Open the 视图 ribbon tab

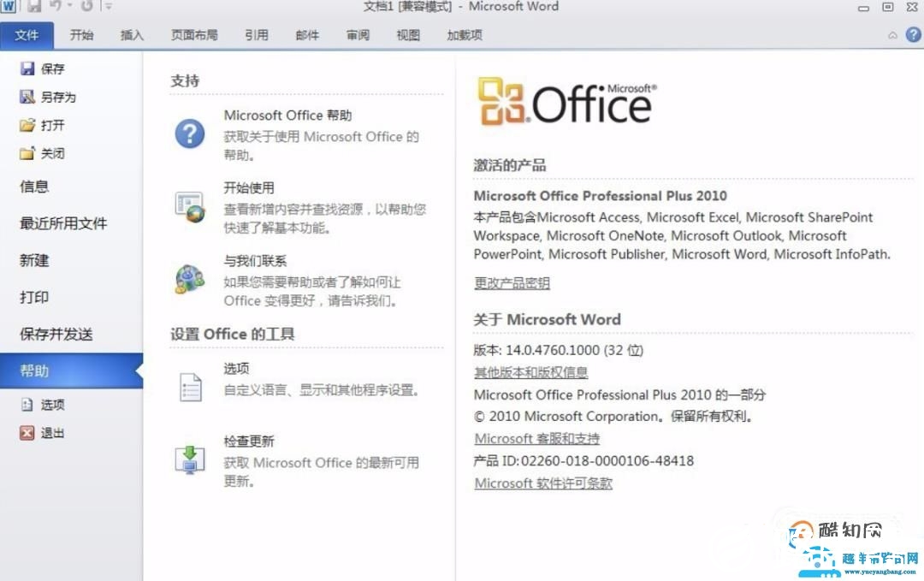click(x=408, y=35)
